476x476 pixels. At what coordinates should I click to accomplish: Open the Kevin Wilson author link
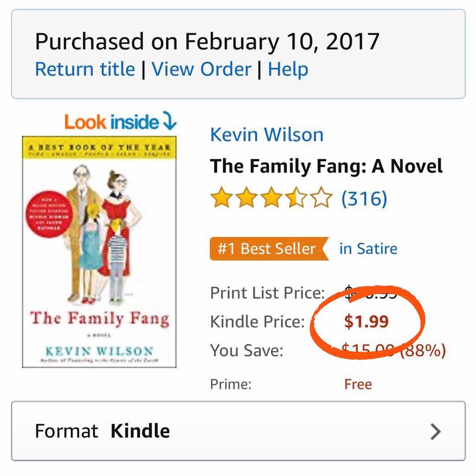pyautogui.click(x=267, y=134)
